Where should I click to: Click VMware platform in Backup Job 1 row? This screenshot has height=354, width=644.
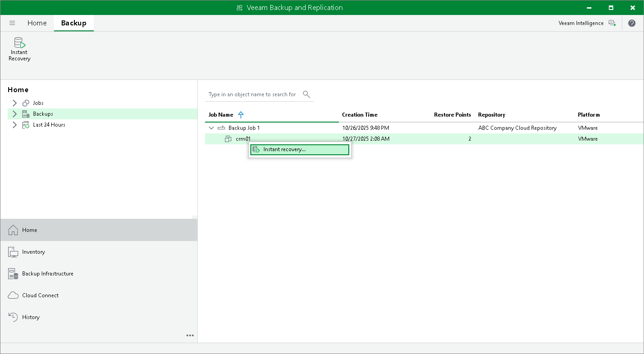point(588,128)
